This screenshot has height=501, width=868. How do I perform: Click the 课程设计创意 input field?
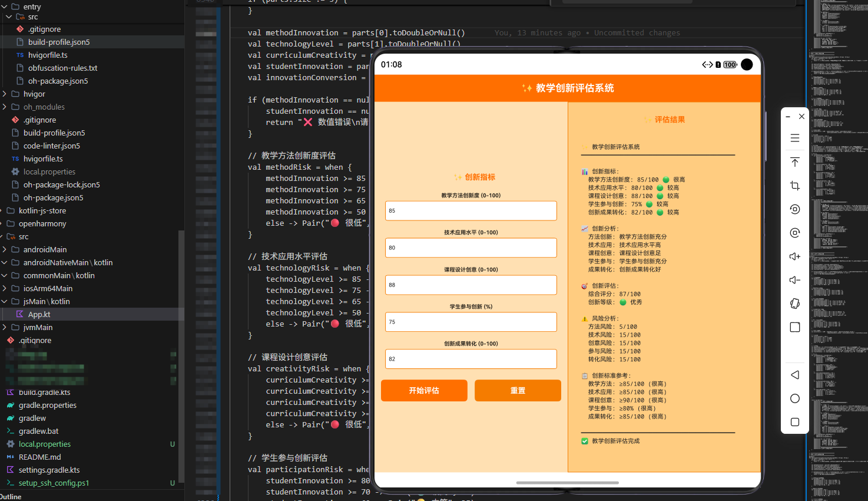[471, 285]
